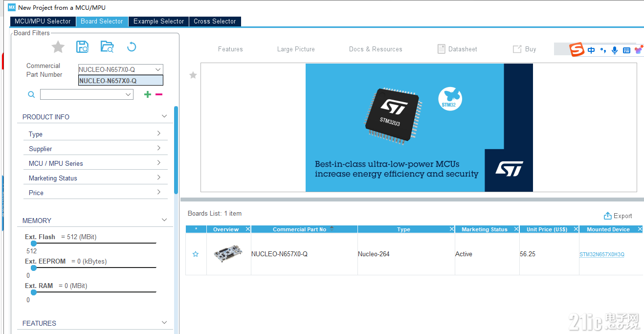The image size is (644, 334).
Task: Toggle Chinese input mode on the IME bar
Action: click(x=592, y=50)
